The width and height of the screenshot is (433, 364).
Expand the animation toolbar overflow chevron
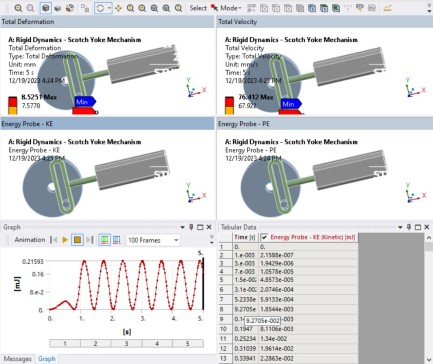pos(211,240)
